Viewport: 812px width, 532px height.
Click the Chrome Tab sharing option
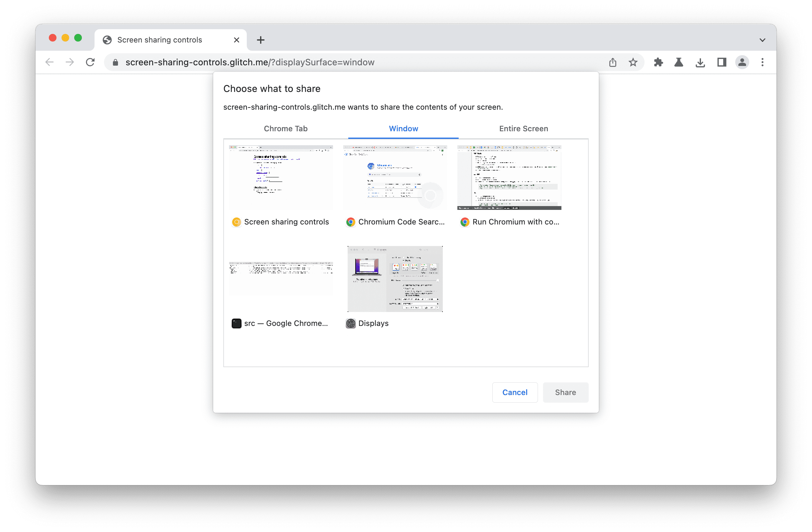click(x=285, y=128)
